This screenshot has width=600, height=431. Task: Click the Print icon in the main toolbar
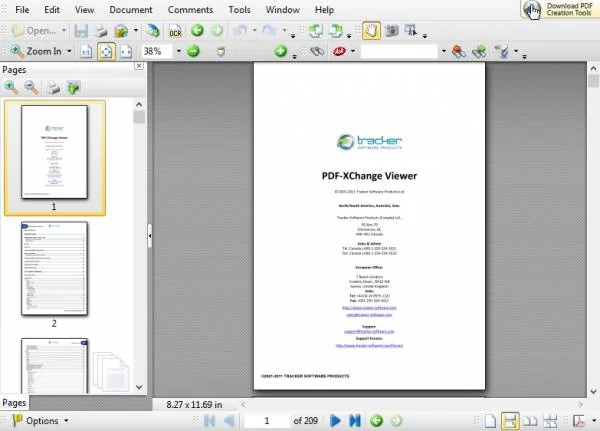pos(101,31)
